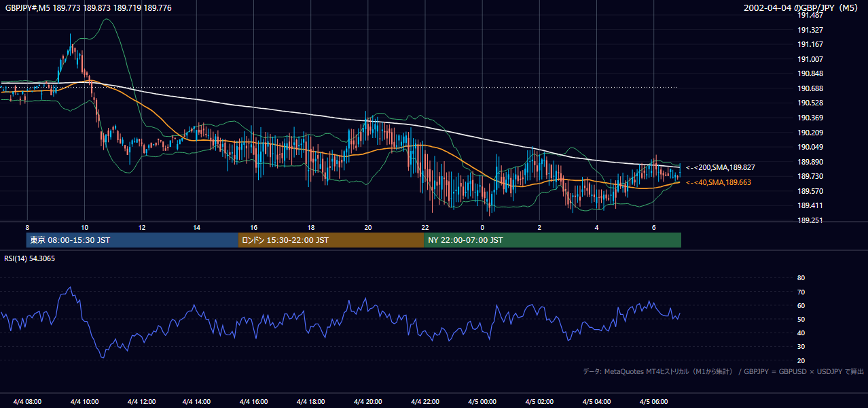The width and height of the screenshot is (868, 408).
Task: Click the '<-<40,SMA,189.663' moving average label
Action: click(719, 182)
